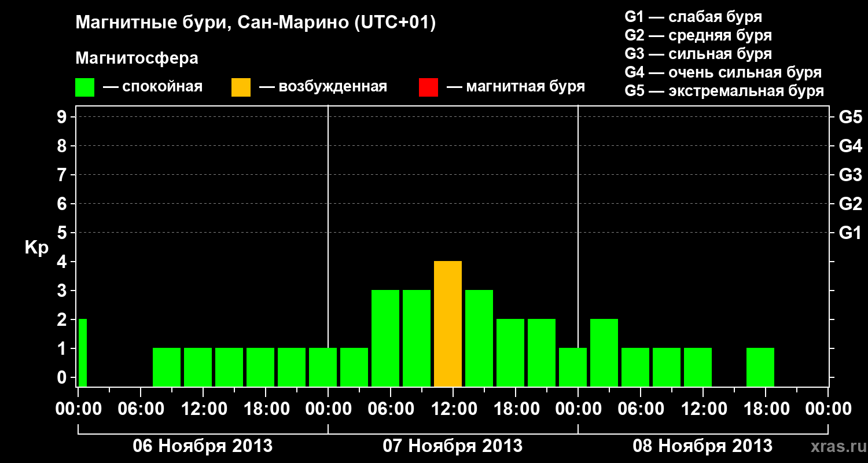Click the Kp axis value 0
The image size is (868, 463).
point(63,377)
